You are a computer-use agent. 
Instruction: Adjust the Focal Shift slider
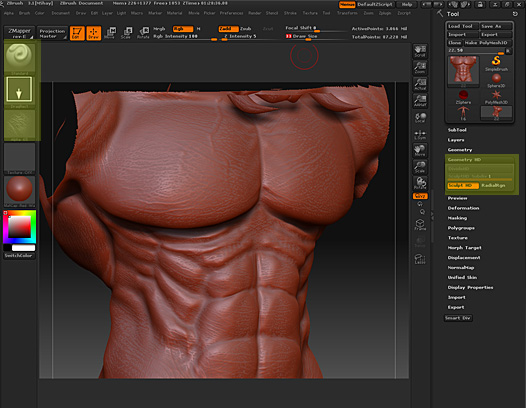[315, 29]
